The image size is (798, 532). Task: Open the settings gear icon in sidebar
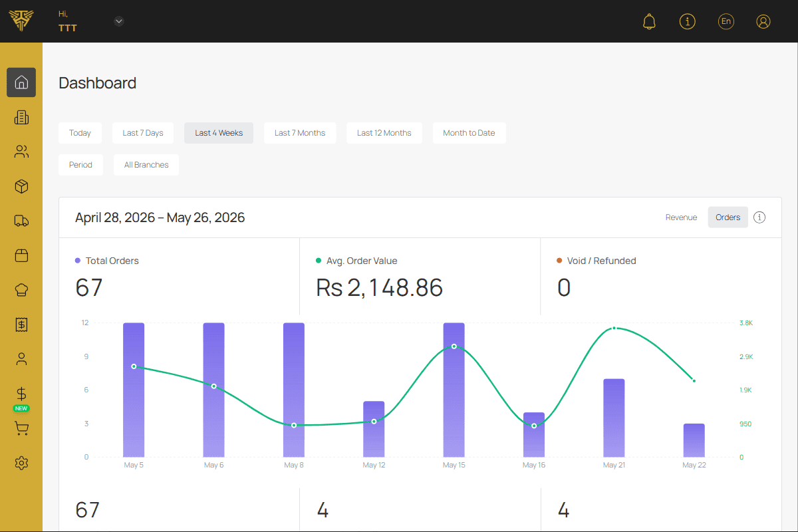[x=21, y=463]
